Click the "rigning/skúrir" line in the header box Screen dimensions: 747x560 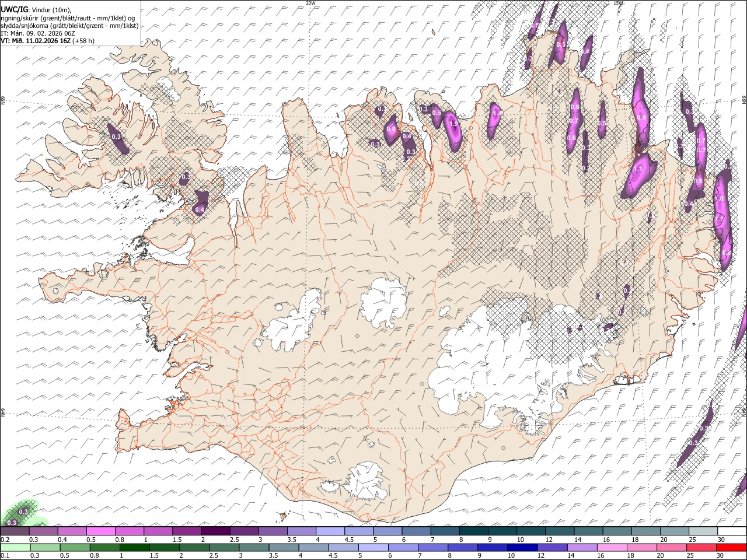click(x=69, y=18)
